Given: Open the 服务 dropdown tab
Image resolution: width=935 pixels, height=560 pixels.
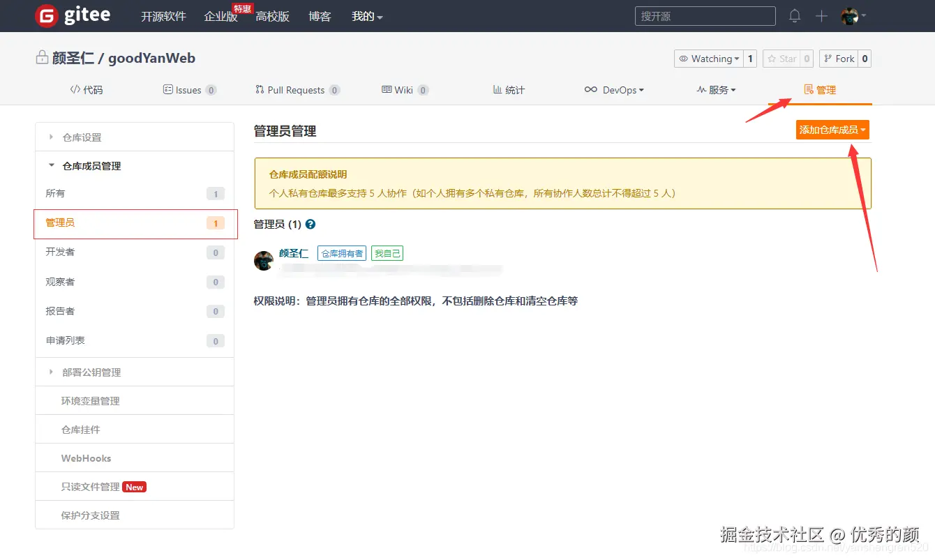Looking at the screenshot, I should (716, 90).
